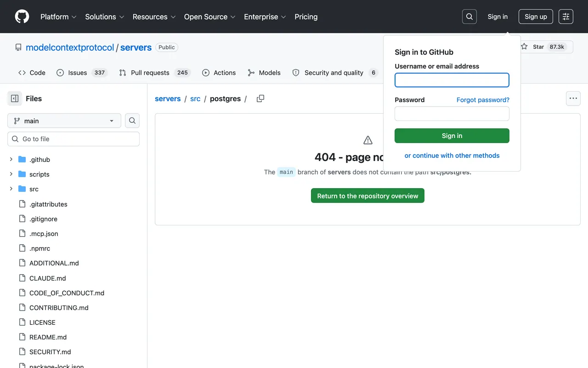588x368 pixels.
Task: Click the src folder icon
Action: [22, 189]
